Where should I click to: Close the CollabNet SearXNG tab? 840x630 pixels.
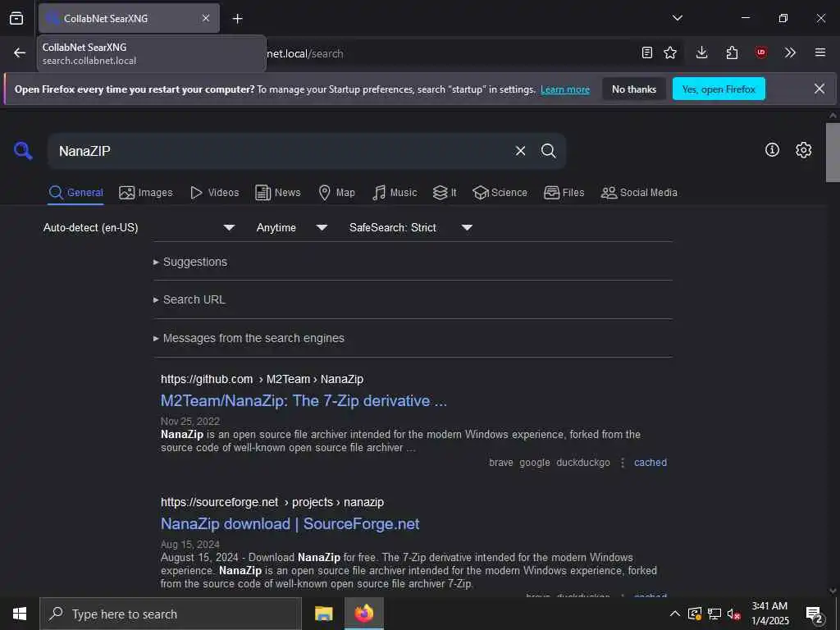click(x=206, y=18)
